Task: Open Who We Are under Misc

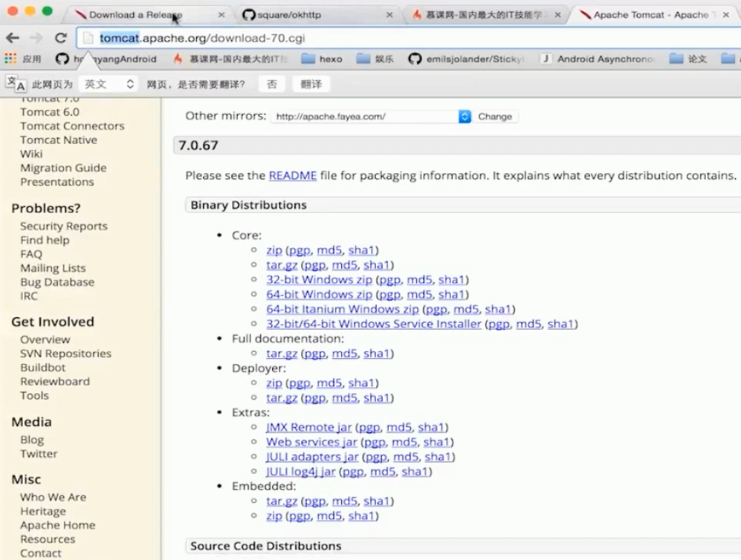Action: 53,497
